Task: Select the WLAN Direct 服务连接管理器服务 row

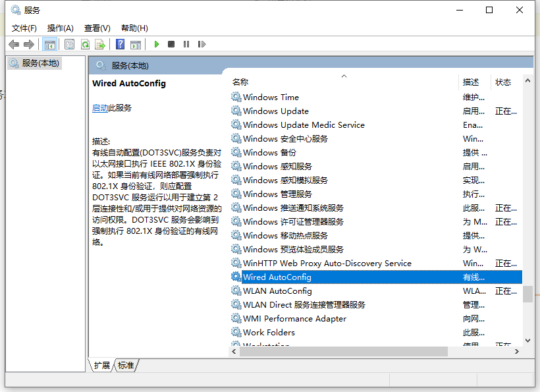Action: point(376,304)
